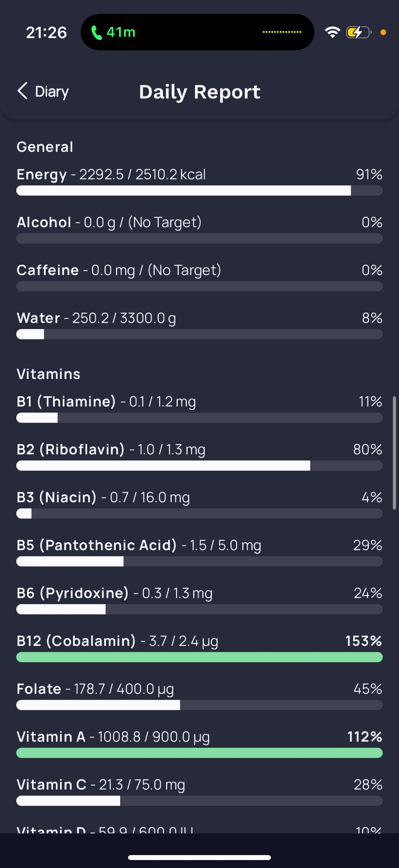399x868 pixels.
Task: Tap the Vitamins section header
Action: [49, 374]
